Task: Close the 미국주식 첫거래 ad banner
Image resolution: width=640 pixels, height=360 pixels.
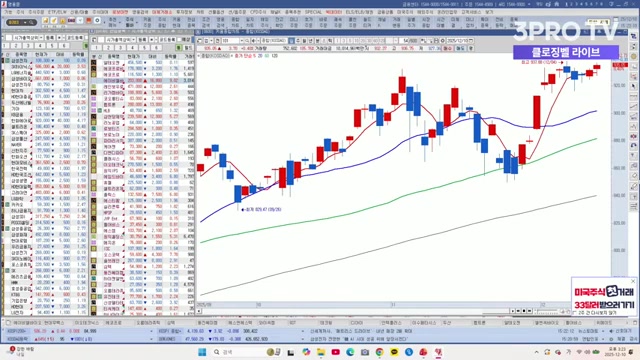Action: coord(633,281)
